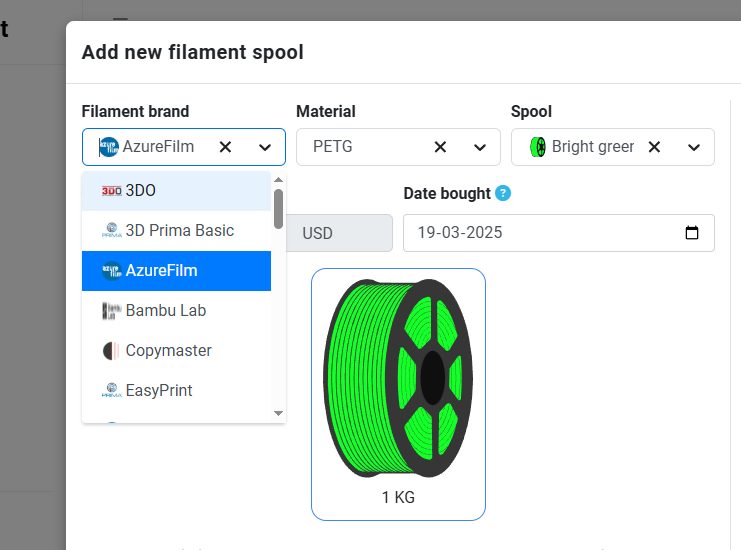Open the calendar picker icon
Screen dimensions: 741x550
[x=692, y=232]
